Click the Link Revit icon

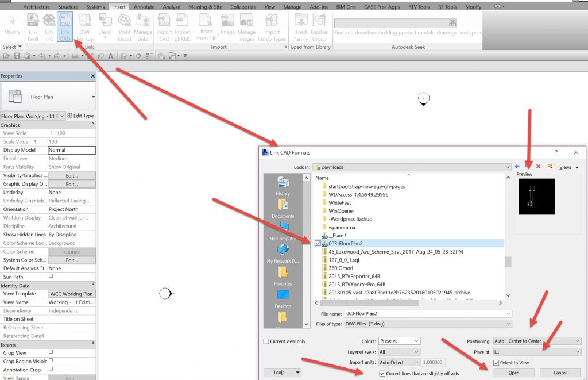[x=33, y=26]
